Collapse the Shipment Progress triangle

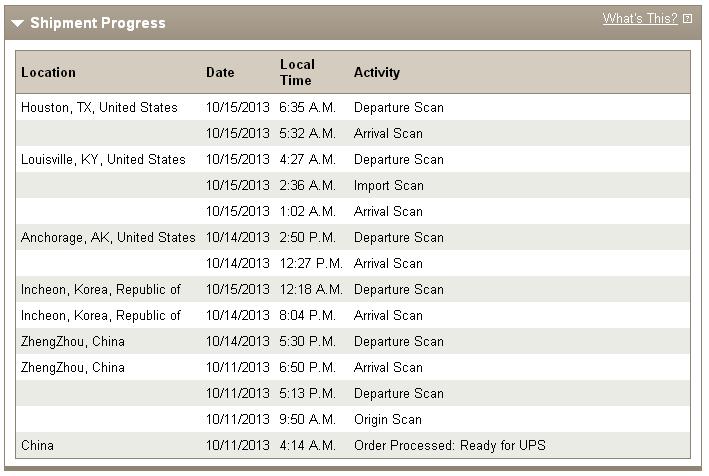click(17, 23)
